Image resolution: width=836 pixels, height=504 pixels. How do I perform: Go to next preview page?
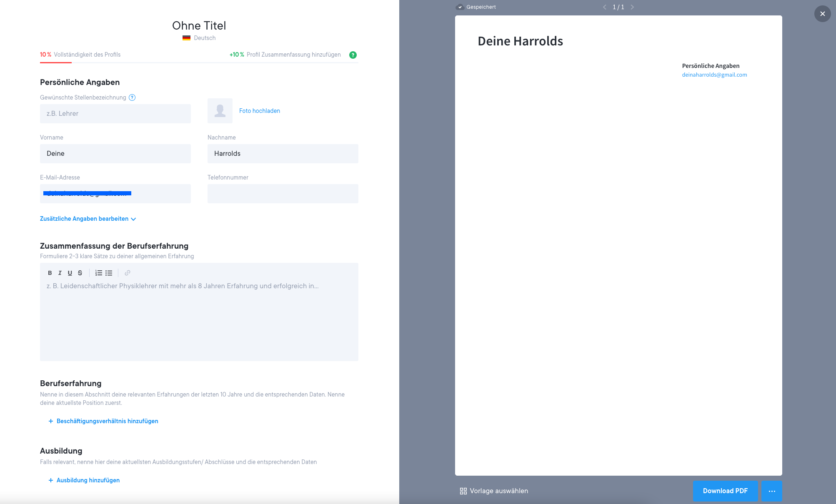pyautogui.click(x=632, y=7)
